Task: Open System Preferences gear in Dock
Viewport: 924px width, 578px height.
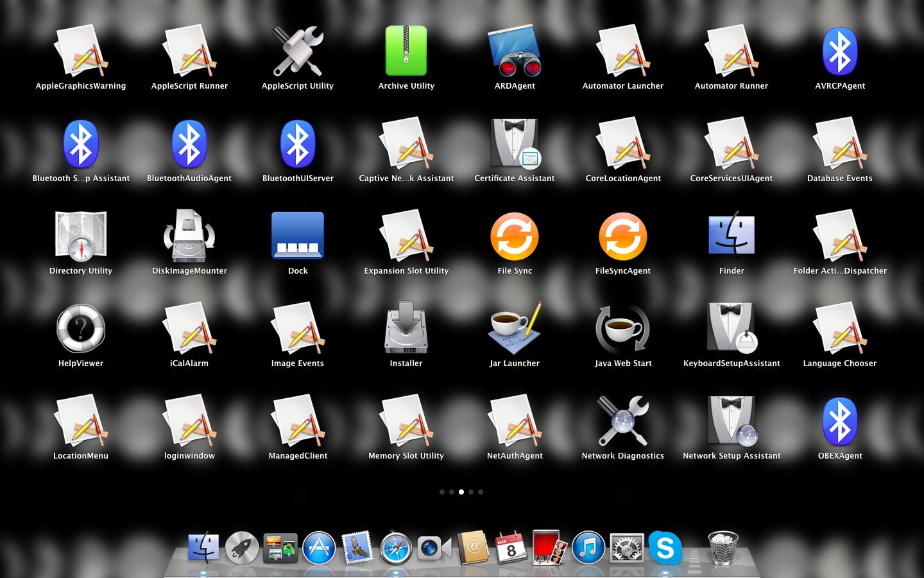Action: [627, 548]
